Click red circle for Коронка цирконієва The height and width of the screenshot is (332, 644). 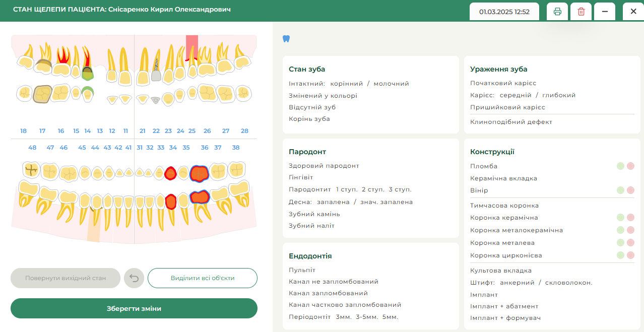click(x=630, y=255)
